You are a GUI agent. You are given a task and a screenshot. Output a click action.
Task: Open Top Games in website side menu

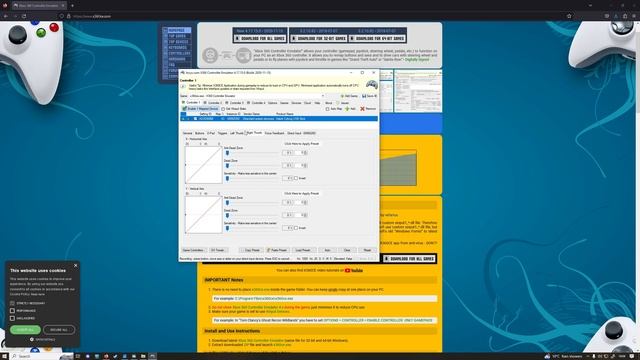tap(178, 36)
